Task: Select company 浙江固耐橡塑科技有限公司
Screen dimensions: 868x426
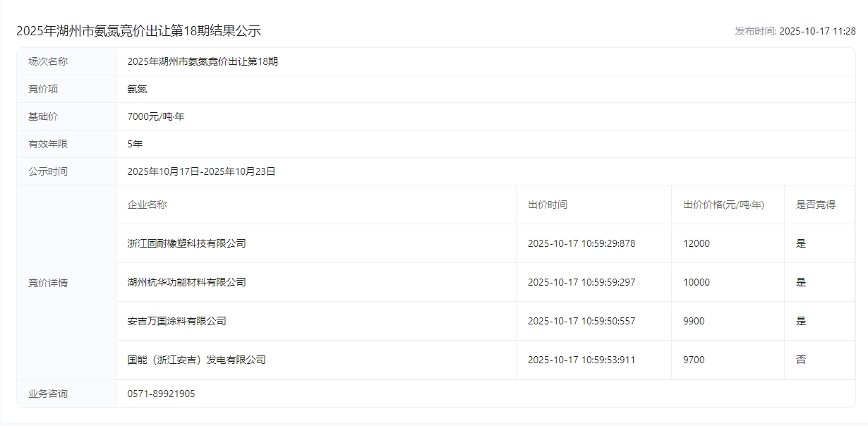Action: click(x=186, y=243)
